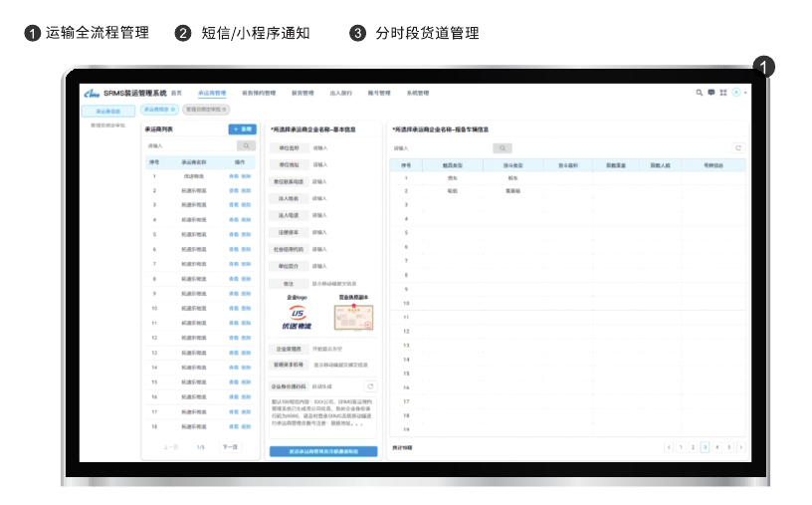812x505 pixels.
Task: Expand the user account dropdown arrow
Action: pyautogui.click(x=745, y=93)
